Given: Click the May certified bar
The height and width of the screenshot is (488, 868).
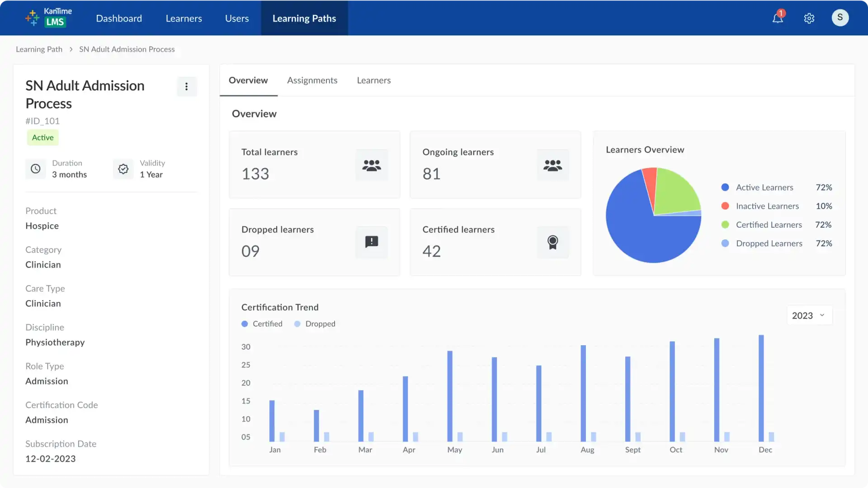Looking at the screenshot, I should [x=450, y=396].
